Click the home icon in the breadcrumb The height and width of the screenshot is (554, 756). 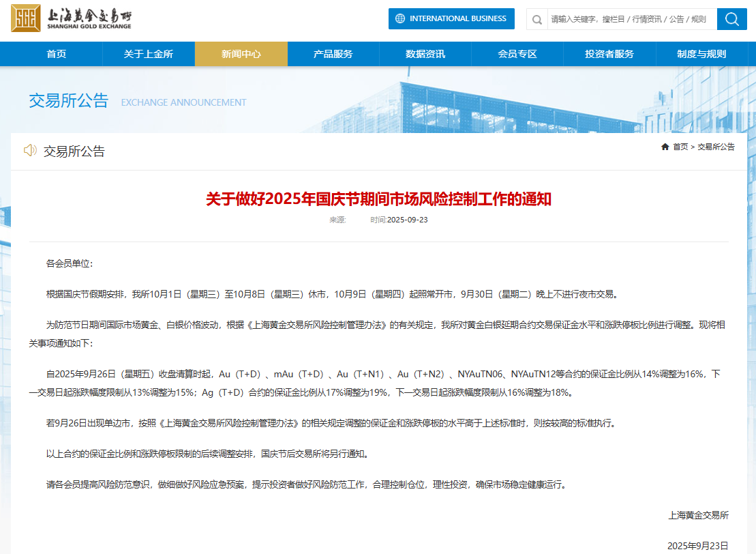pos(665,147)
